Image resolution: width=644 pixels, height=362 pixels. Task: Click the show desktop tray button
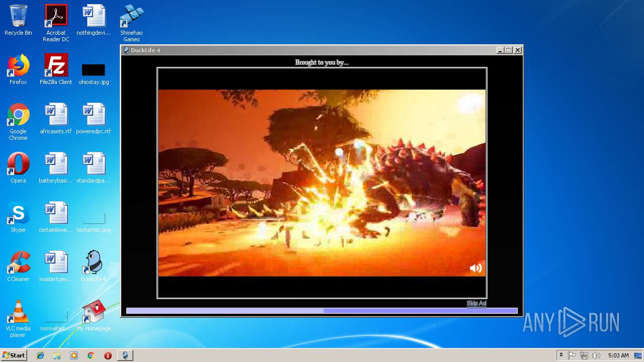638,355
